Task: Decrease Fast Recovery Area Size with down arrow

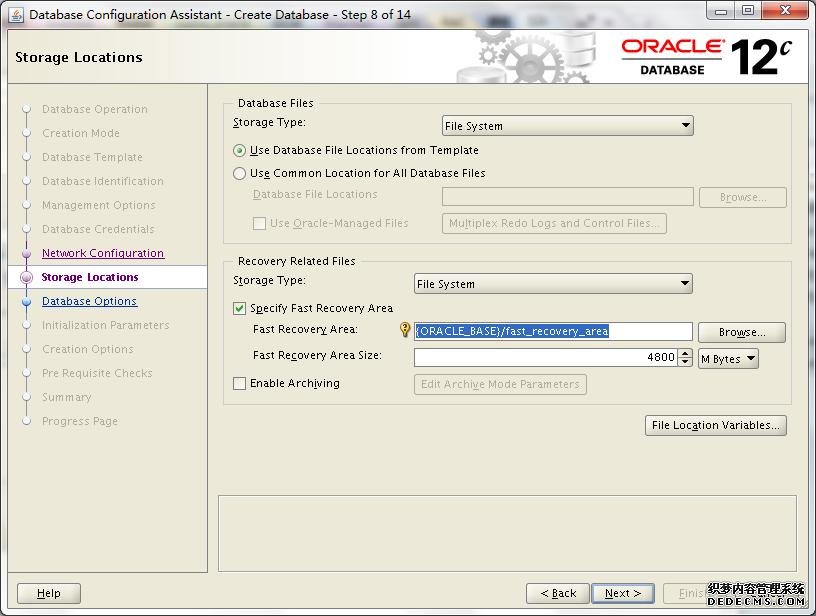Action: click(x=685, y=362)
